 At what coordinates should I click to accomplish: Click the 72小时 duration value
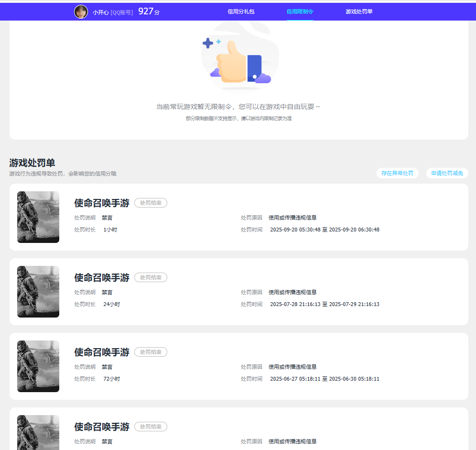pyautogui.click(x=112, y=379)
